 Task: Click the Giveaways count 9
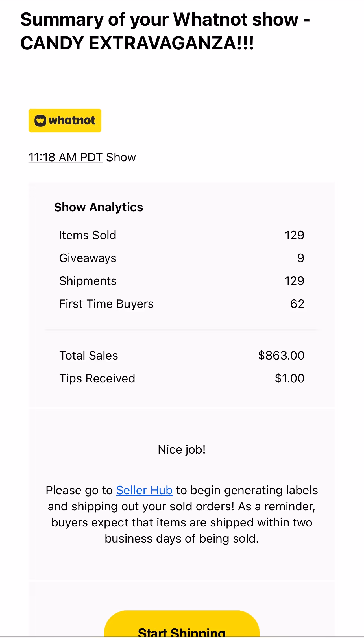point(300,258)
